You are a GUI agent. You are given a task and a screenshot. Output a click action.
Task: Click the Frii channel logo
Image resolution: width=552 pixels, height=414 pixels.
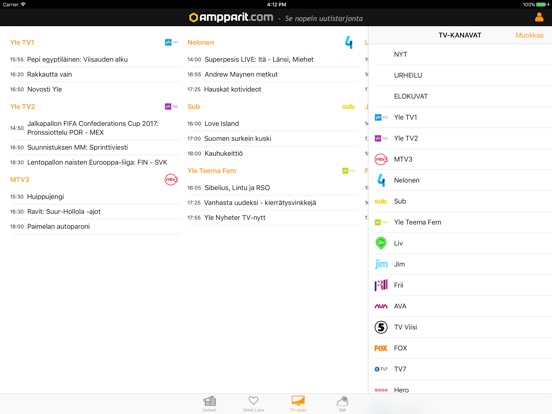[381, 285]
